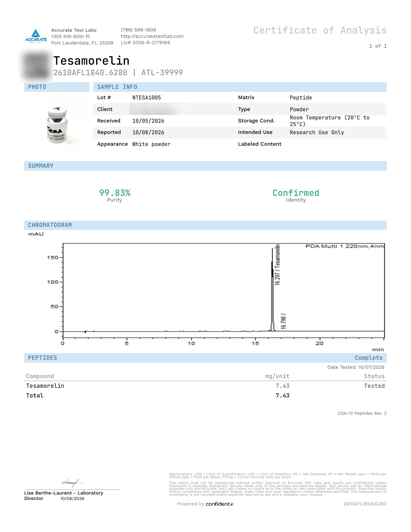This screenshot has height=532, width=411.
Task: Select the Received date 10/05/2026
Action: (x=148, y=121)
